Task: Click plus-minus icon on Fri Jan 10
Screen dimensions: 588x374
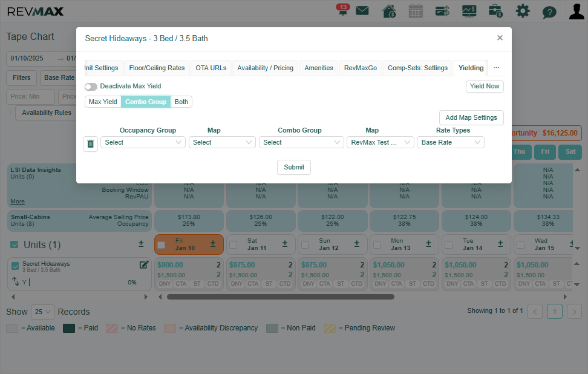Action: point(212,244)
